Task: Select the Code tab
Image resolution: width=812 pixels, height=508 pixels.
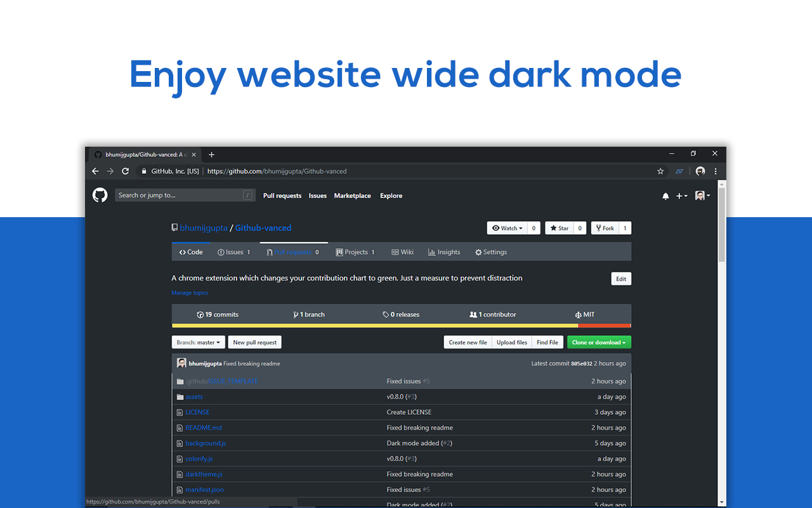Action: 191,252
